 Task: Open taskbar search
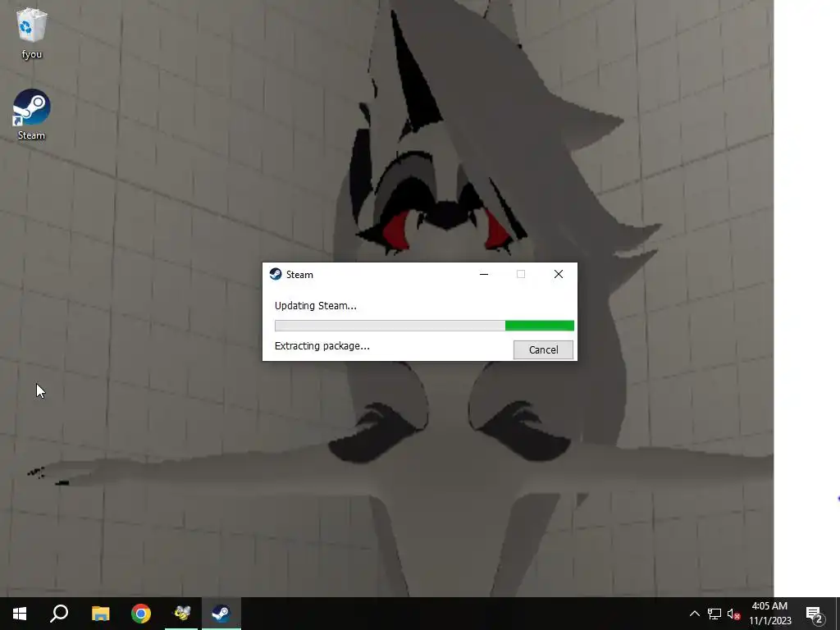point(59,614)
